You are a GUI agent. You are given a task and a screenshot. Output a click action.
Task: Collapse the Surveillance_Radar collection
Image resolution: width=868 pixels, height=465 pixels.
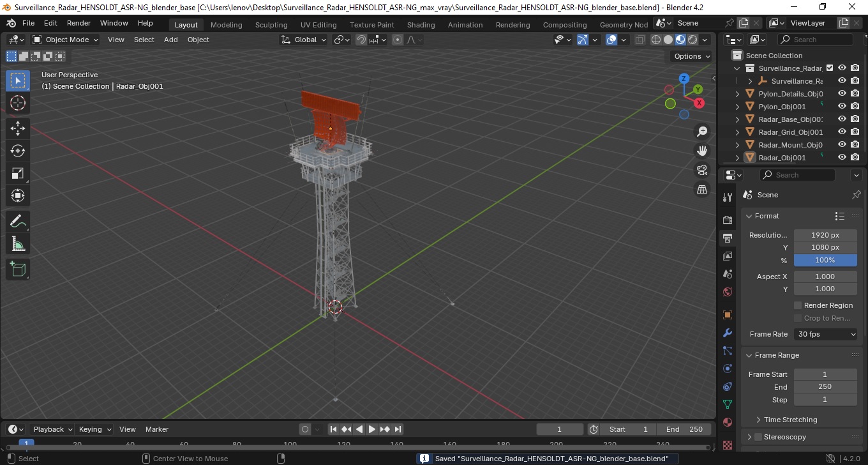(x=738, y=68)
